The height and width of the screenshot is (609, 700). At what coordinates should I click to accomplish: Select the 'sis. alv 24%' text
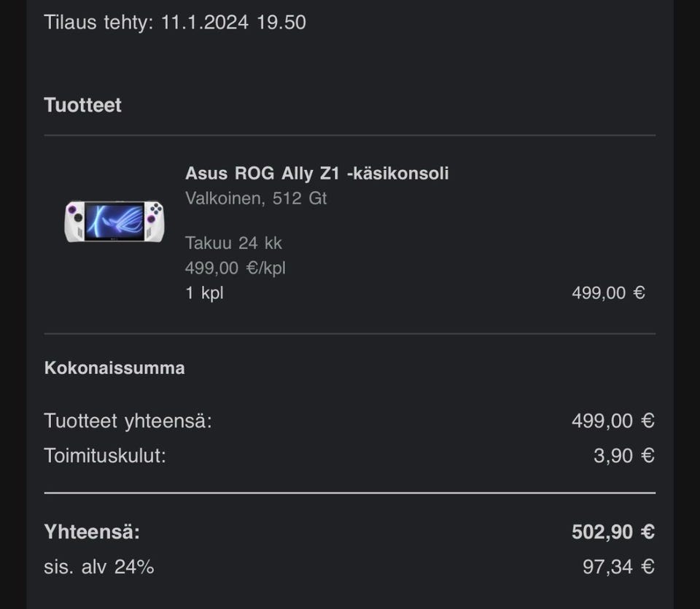point(99,567)
